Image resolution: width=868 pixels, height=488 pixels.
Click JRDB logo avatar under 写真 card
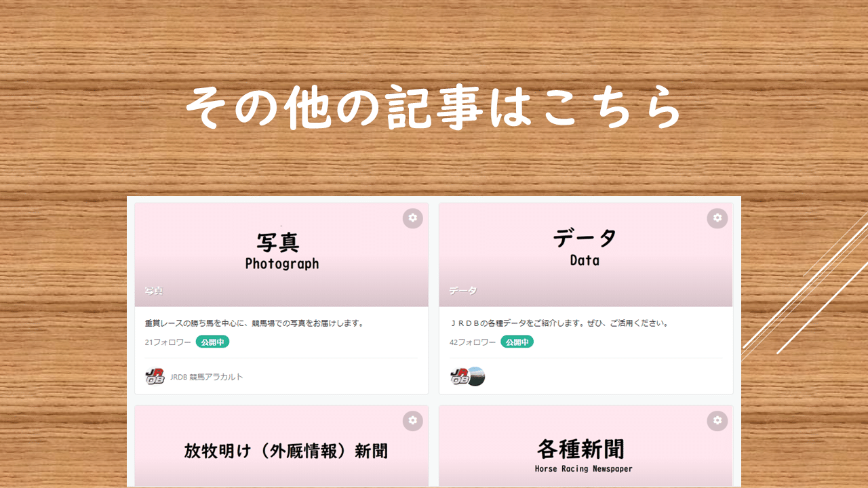click(x=155, y=376)
